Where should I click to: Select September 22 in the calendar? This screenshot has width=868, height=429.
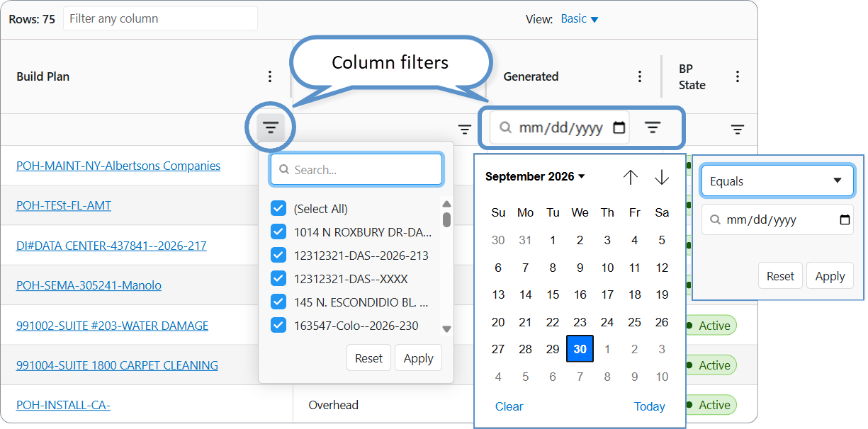click(553, 322)
